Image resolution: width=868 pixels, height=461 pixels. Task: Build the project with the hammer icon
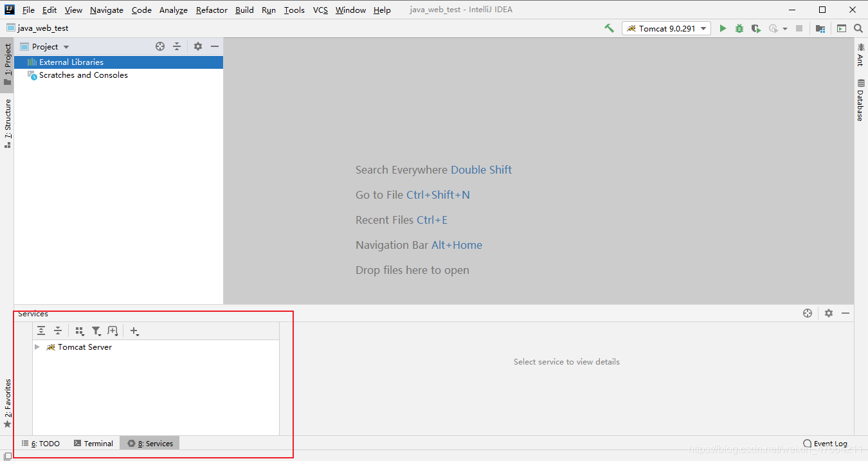(x=609, y=28)
